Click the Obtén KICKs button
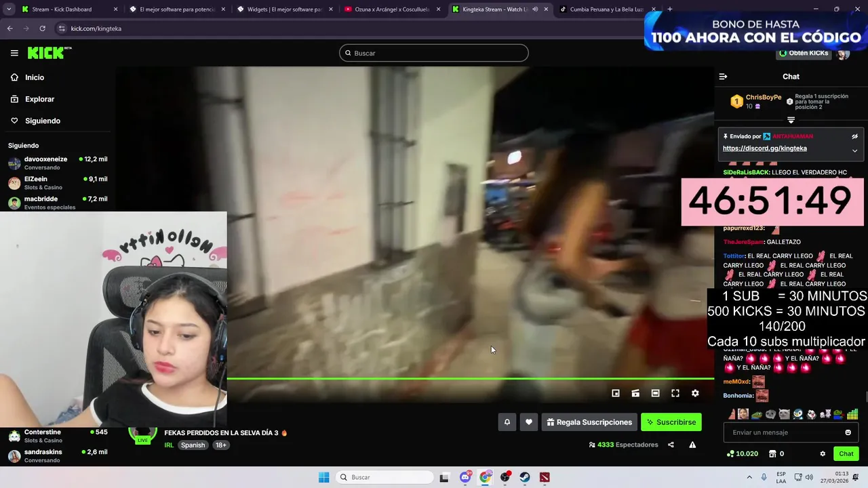868x488 pixels. click(803, 53)
